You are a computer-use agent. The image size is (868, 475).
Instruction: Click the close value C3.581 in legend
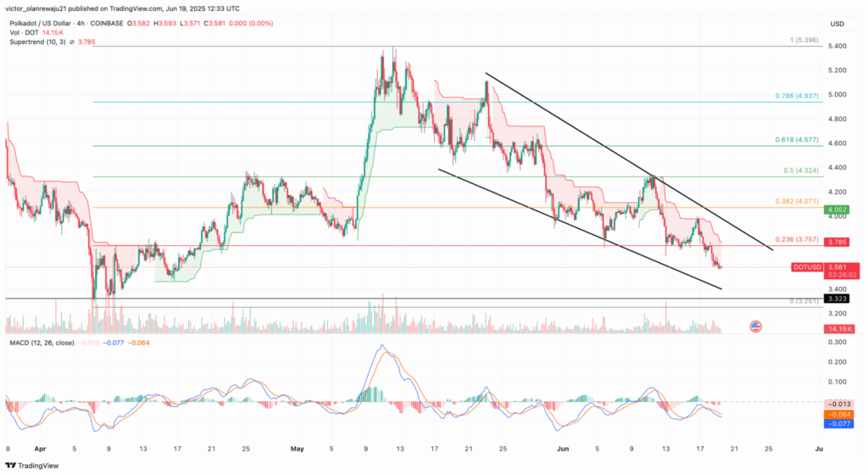(x=214, y=23)
